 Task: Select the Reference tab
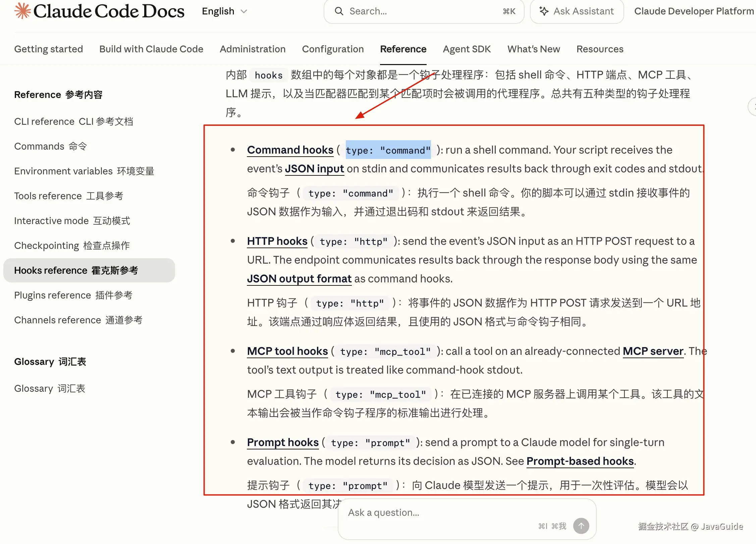[403, 49]
